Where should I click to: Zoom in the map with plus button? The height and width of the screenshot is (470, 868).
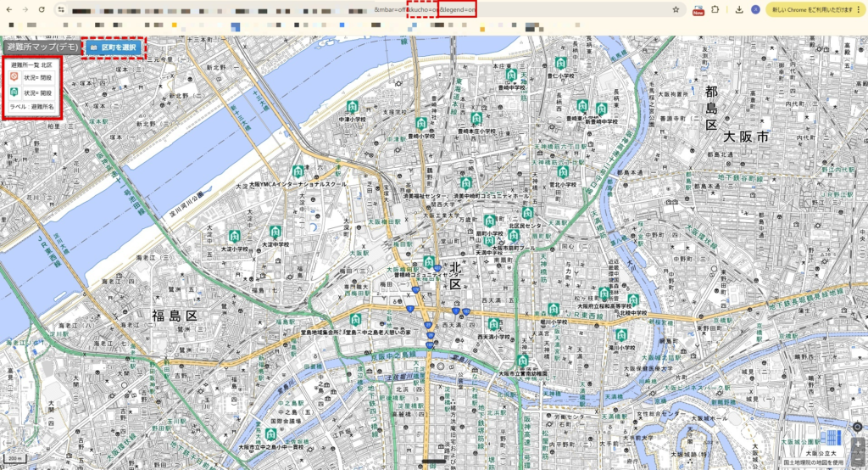click(x=857, y=444)
